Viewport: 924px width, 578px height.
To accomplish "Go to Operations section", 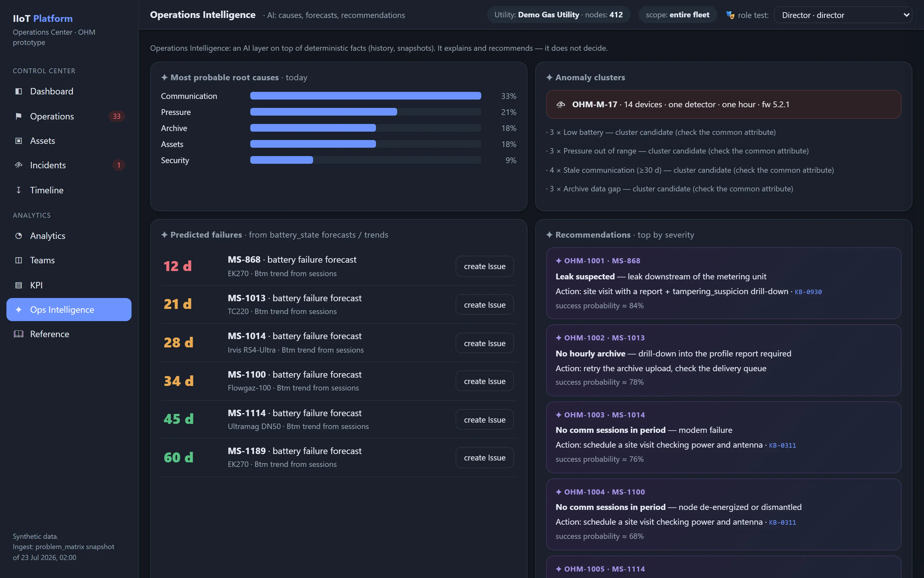I will point(69,116).
